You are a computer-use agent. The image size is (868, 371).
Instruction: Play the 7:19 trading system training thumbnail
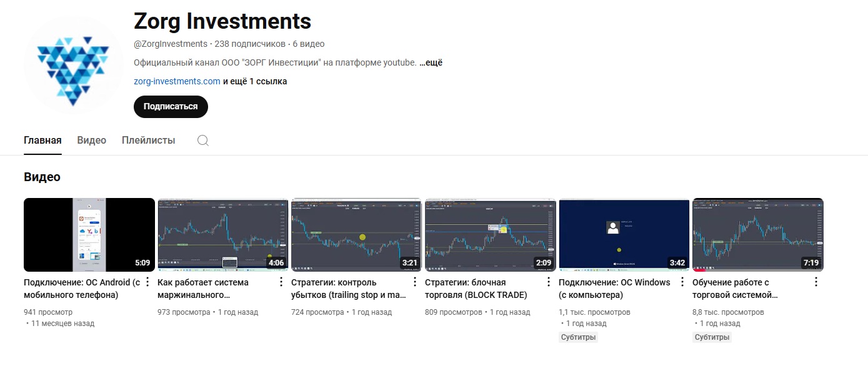[758, 235]
